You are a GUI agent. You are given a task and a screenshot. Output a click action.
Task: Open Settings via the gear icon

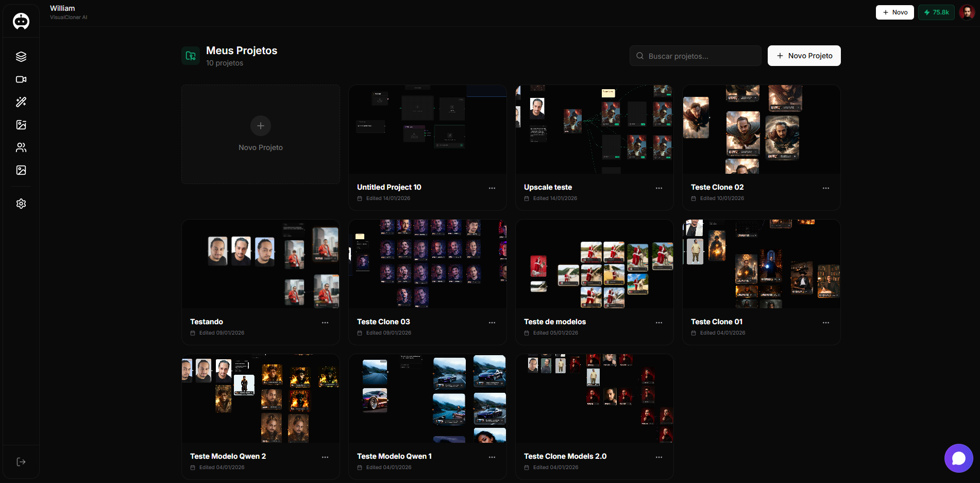click(x=21, y=204)
